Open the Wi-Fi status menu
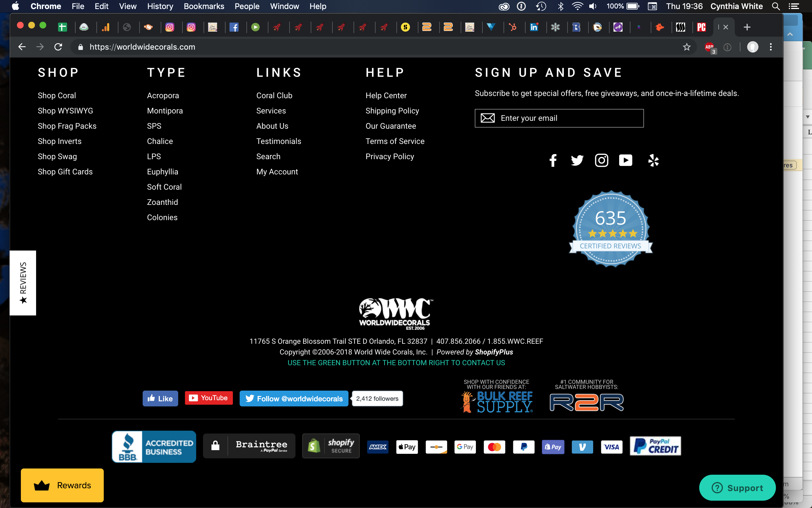Screen dimensions: 812x508 pos(577,6)
